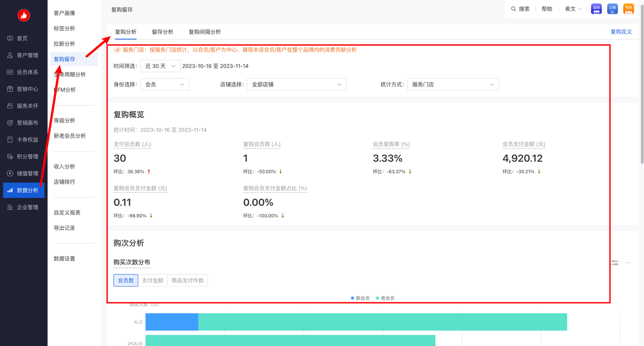The image size is (644, 346).
Task: Open the 连锁 app icon in the header
Action: click(x=596, y=9)
